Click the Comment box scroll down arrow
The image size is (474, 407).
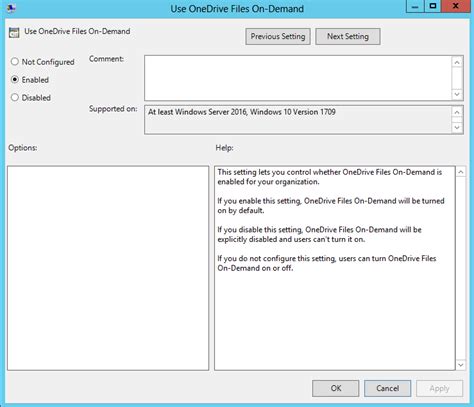(x=457, y=94)
